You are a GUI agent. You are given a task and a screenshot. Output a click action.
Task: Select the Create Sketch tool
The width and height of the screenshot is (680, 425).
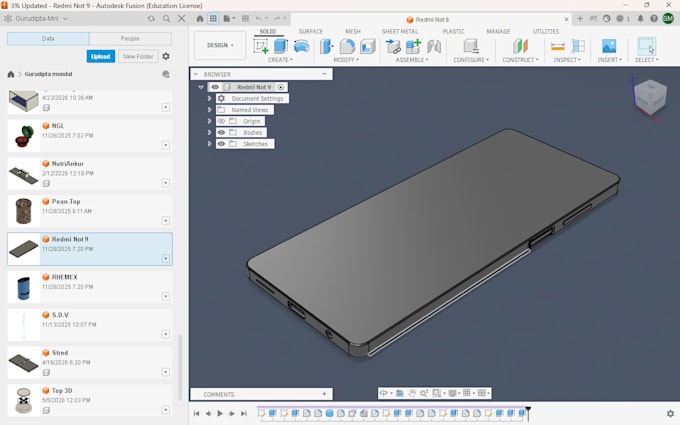[261, 46]
